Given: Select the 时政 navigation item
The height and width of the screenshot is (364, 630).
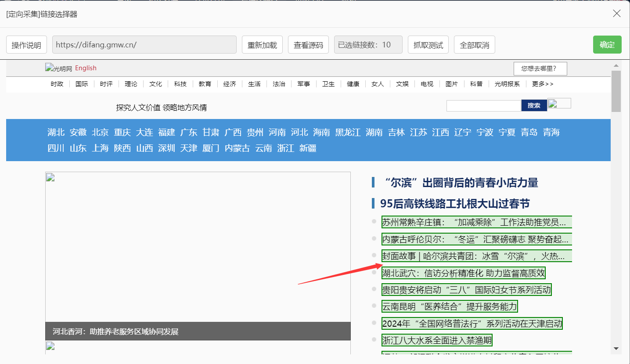Looking at the screenshot, I should [x=57, y=84].
